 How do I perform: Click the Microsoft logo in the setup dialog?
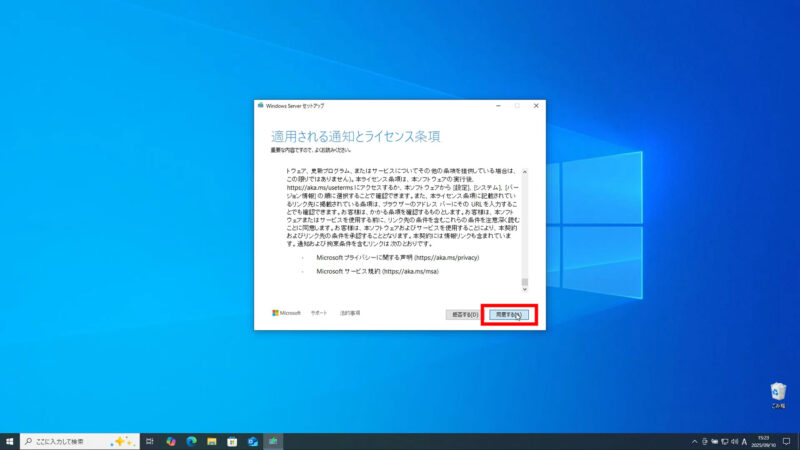[x=287, y=313]
